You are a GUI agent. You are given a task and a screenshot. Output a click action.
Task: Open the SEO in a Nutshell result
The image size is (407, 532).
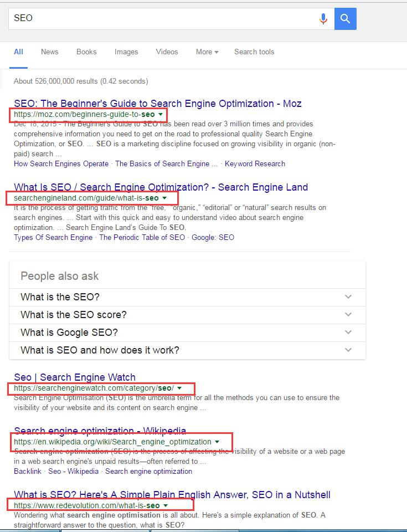(172, 495)
